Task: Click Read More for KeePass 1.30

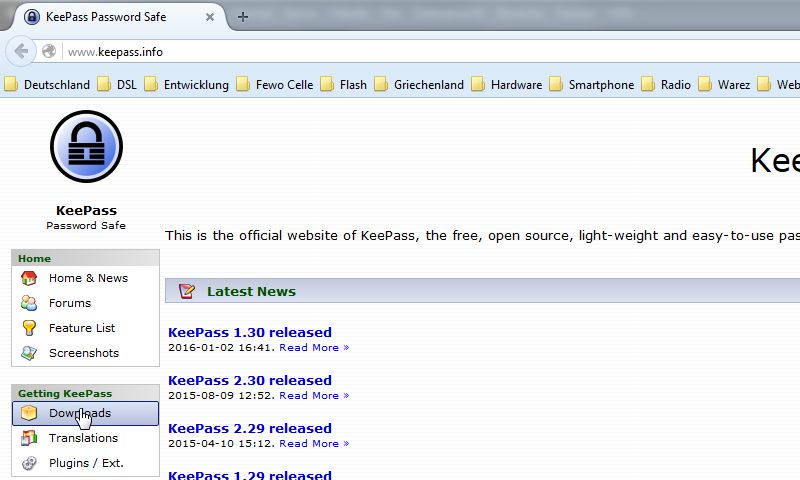Action: coord(314,347)
